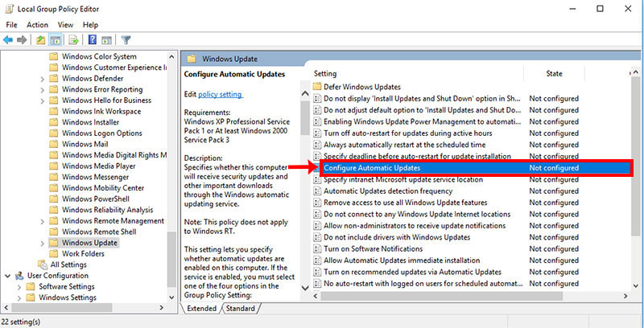Expand the Windows Error Reporting node
This screenshot has width=644, height=328.
(43, 90)
